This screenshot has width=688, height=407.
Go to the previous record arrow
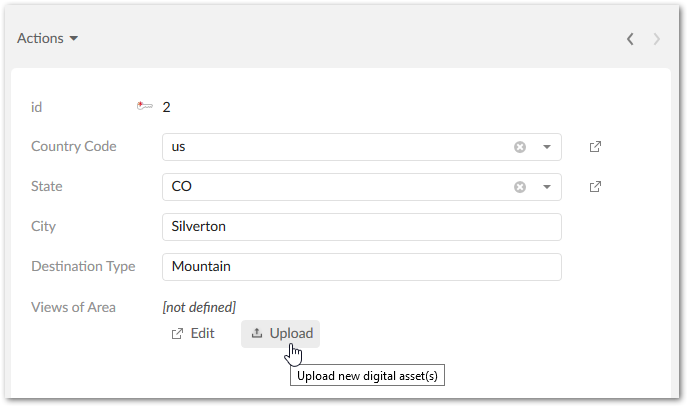pyautogui.click(x=630, y=39)
